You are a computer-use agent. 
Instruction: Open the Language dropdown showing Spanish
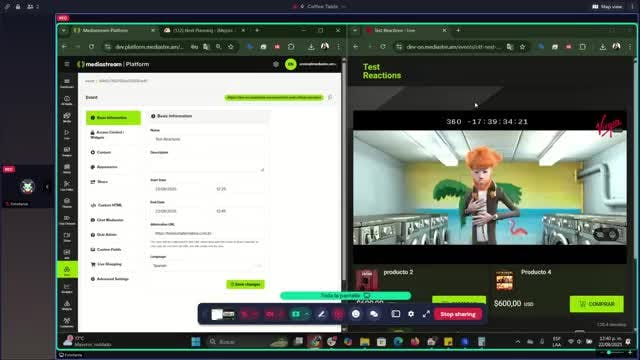207,265
